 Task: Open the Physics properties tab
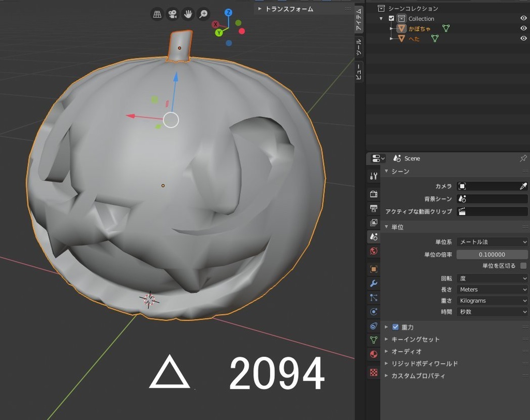click(374, 312)
